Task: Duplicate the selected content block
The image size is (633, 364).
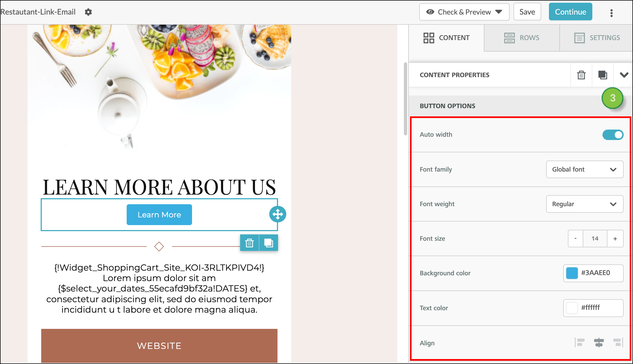Action: pos(603,75)
